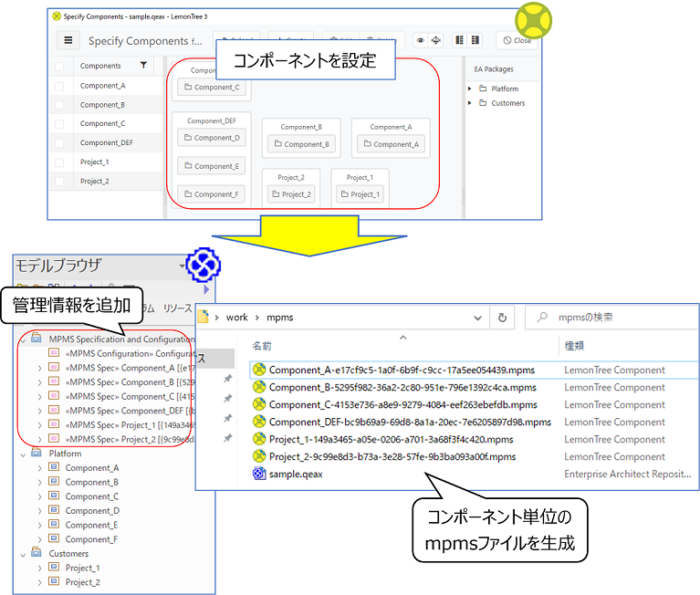Click Project_2 package chip in diagram
Viewport: 700px width, 595px height.
click(291, 194)
